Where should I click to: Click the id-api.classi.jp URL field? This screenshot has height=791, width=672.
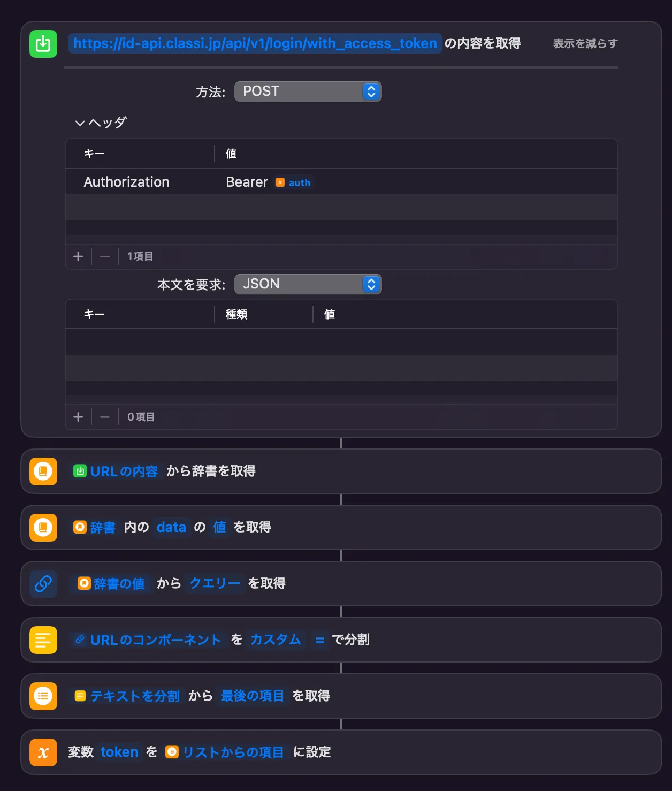point(255,43)
